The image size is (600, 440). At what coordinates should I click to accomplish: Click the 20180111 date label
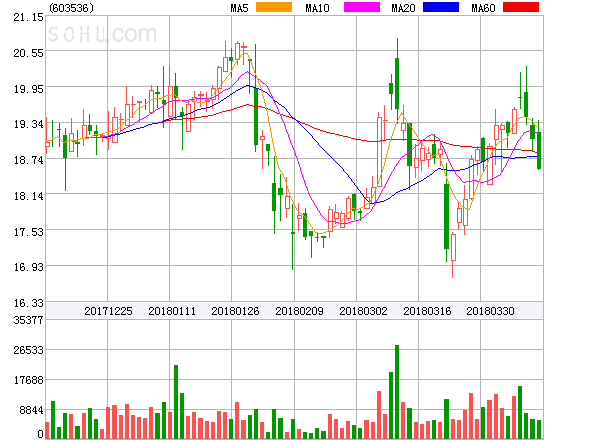click(x=172, y=311)
